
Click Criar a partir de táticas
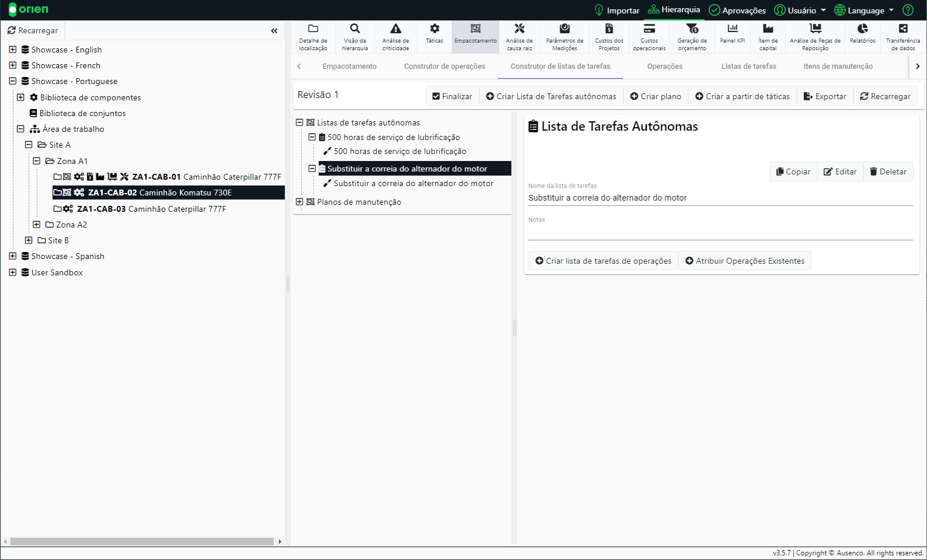point(743,96)
